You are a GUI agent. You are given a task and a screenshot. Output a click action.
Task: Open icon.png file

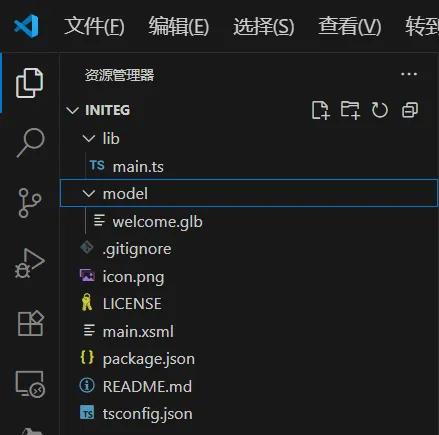133,277
